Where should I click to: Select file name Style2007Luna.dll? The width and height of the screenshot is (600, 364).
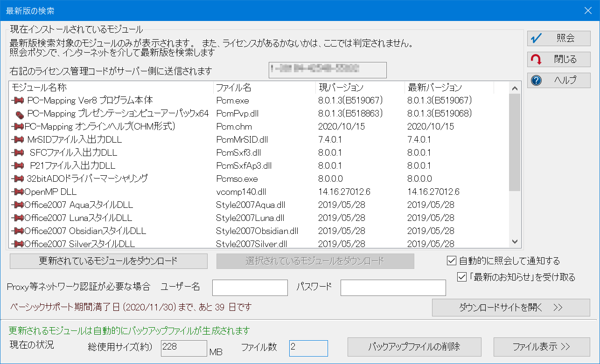251,218
